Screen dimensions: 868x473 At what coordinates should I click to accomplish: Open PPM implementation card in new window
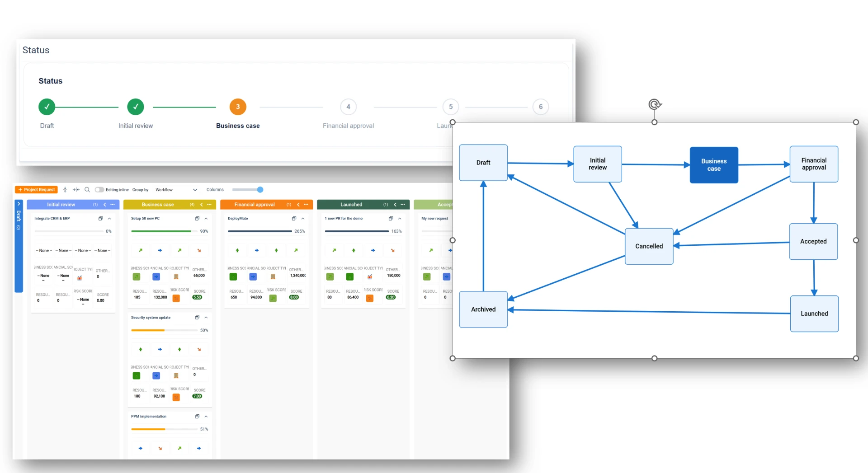pyautogui.click(x=197, y=417)
